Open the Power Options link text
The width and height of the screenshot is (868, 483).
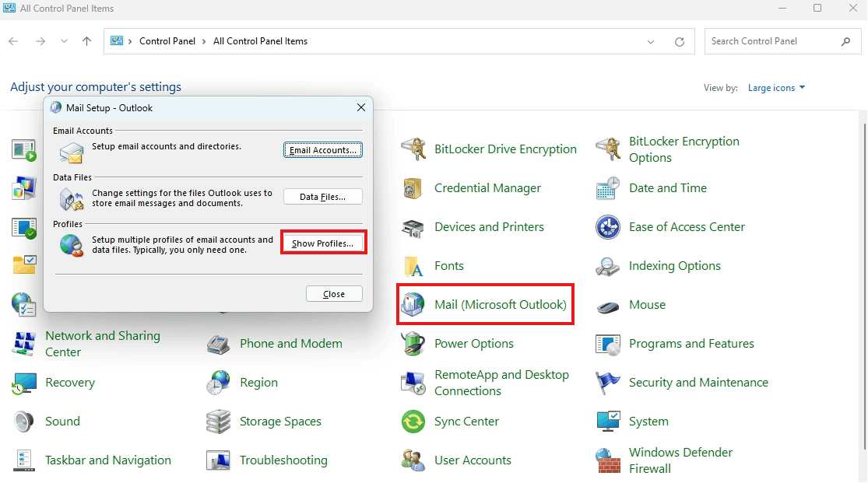pyautogui.click(x=474, y=344)
